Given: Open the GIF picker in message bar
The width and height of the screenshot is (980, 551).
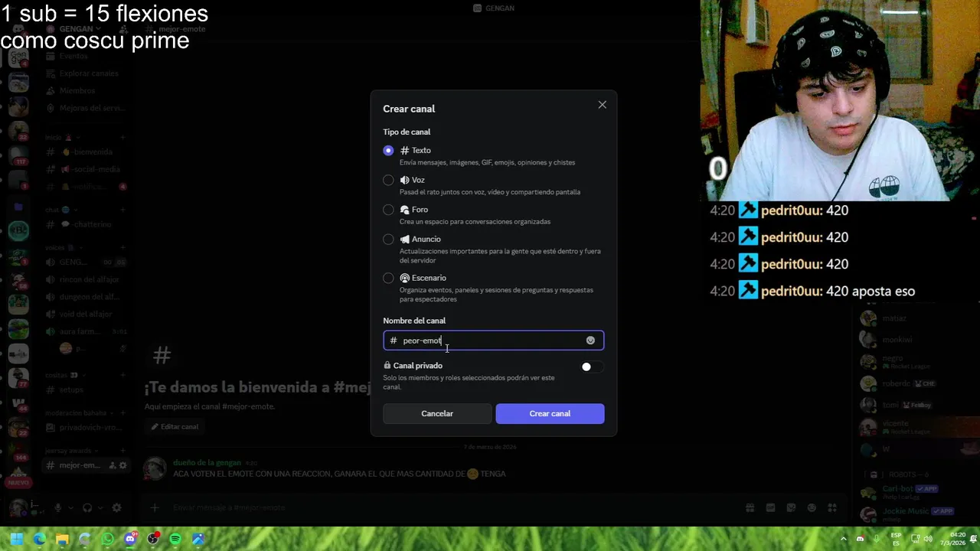Looking at the screenshot, I should pyautogui.click(x=771, y=508).
